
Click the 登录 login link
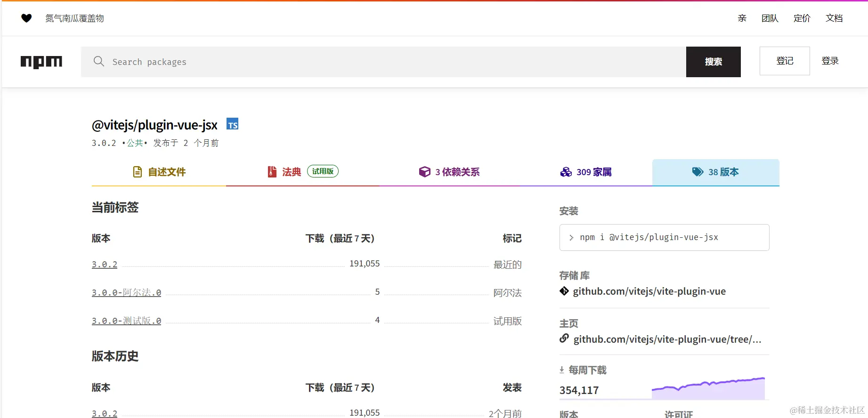(x=830, y=61)
